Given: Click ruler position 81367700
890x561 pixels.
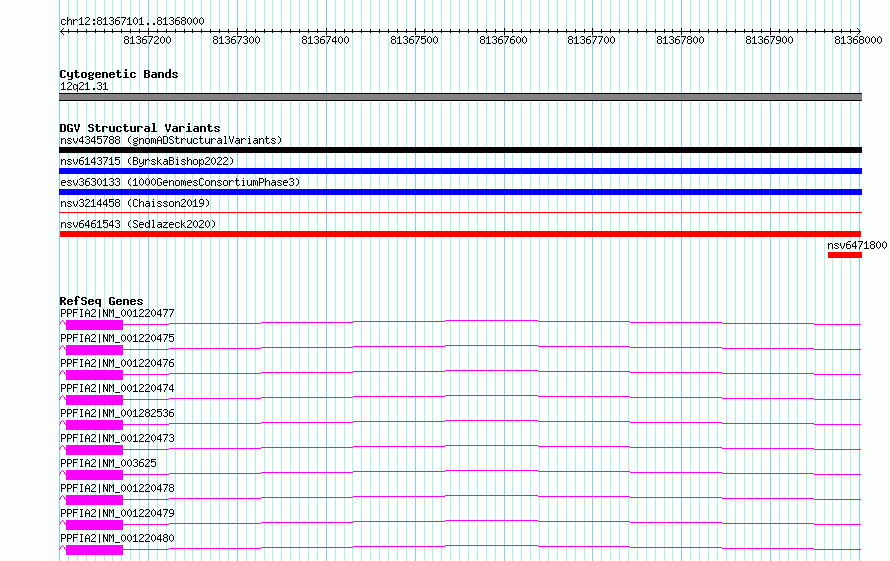Looking at the screenshot, I should (591, 40).
